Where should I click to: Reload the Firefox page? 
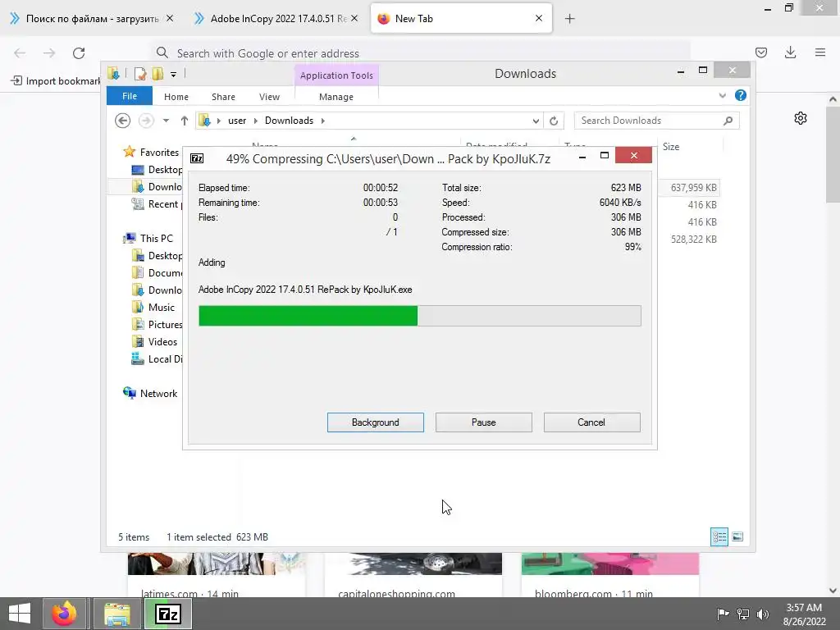click(x=79, y=53)
